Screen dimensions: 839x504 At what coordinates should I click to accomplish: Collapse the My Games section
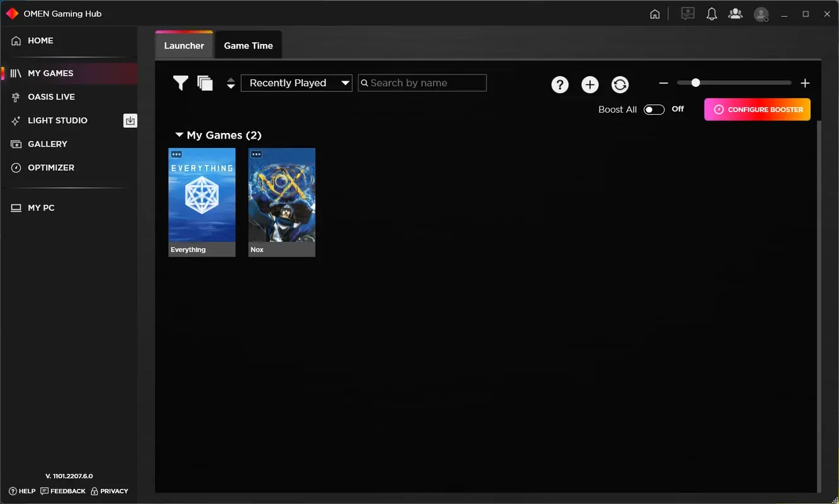[179, 134]
